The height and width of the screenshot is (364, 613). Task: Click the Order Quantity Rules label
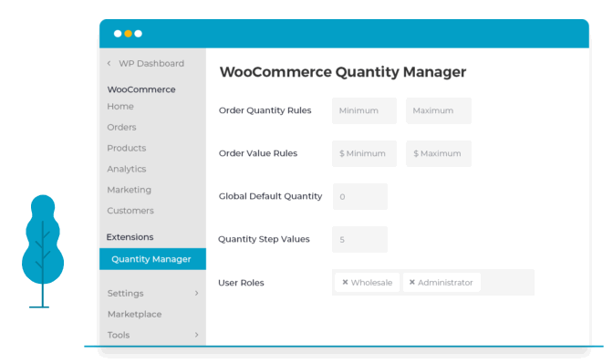(x=265, y=110)
